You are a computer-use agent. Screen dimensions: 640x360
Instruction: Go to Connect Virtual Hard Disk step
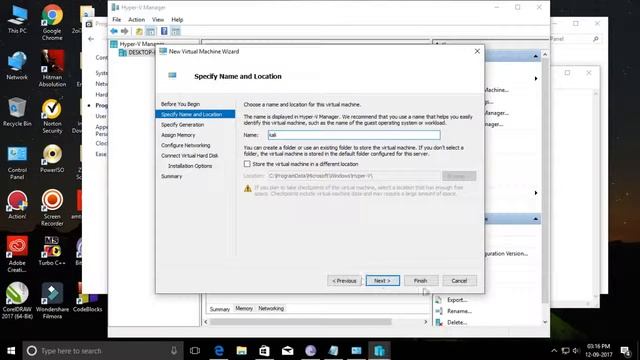[189, 156]
